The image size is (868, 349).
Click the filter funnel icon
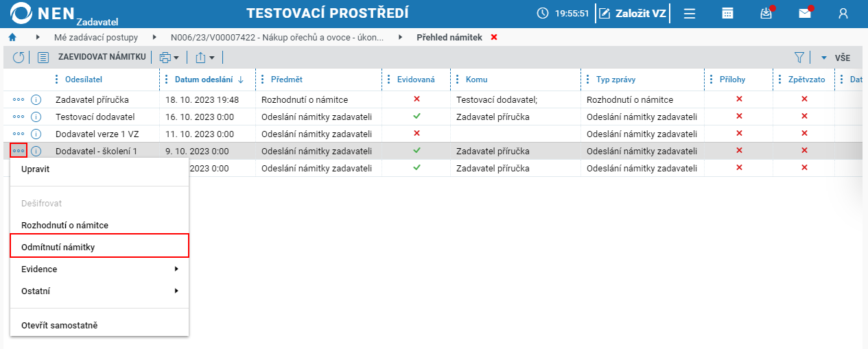tap(799, 58)
